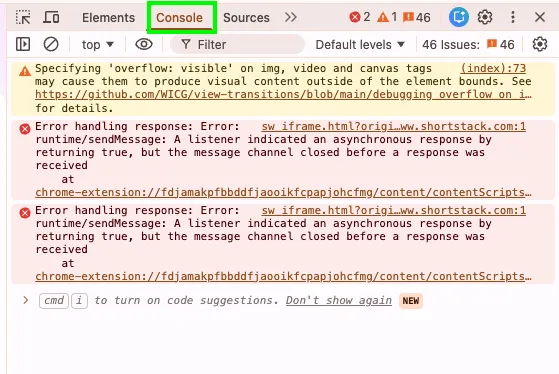This screenshot has height=374, width=559.
Task: Clear the console with the circle-slash icon
Action: (51, 45)
